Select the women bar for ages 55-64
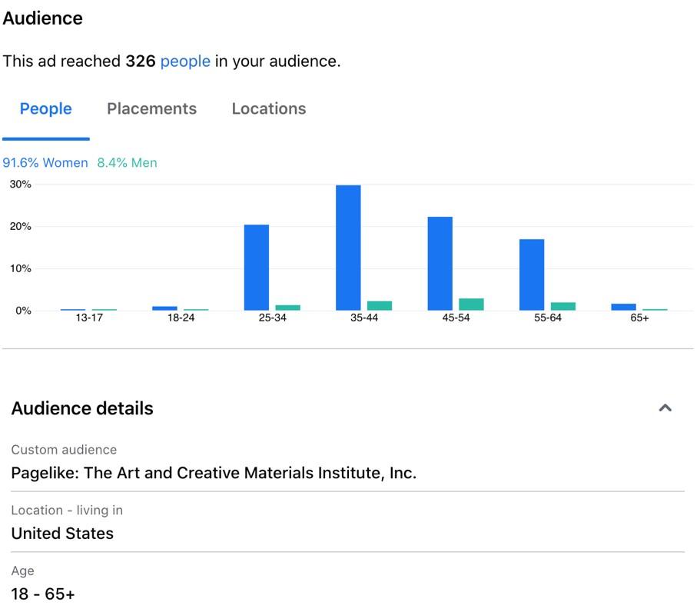 click(x=532, y=274)
